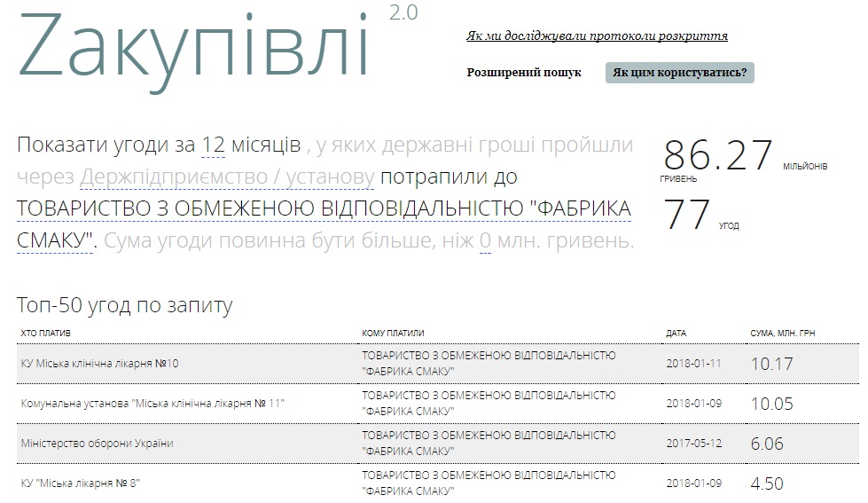The width and height of the screenshot is (868, 503).
Task: Click the 10.17 sum in first row
Action: coord(771,364)
